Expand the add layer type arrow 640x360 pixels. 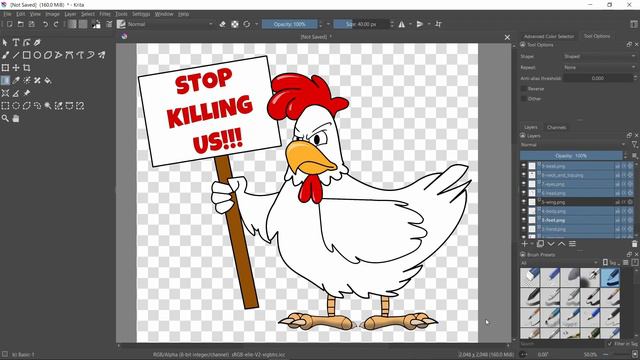click(532, 244)
